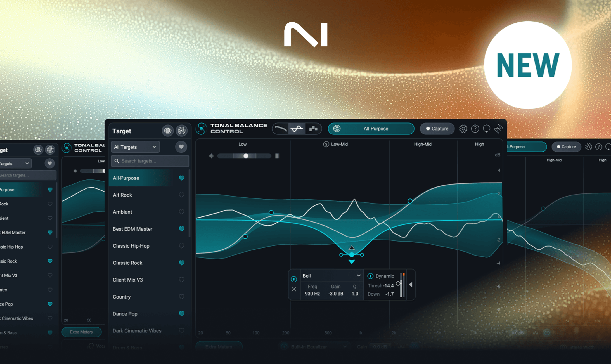Select the Classic Hip-Hop target
611x364 pixels.
coord(131,246)
